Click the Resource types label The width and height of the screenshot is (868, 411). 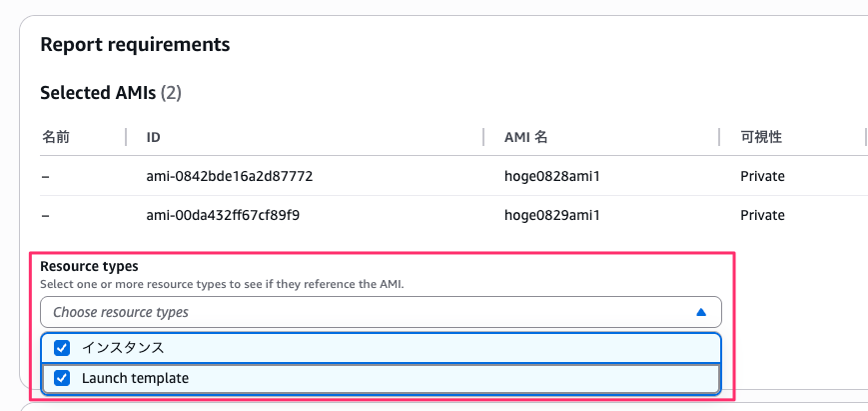(x=89, y=266)
